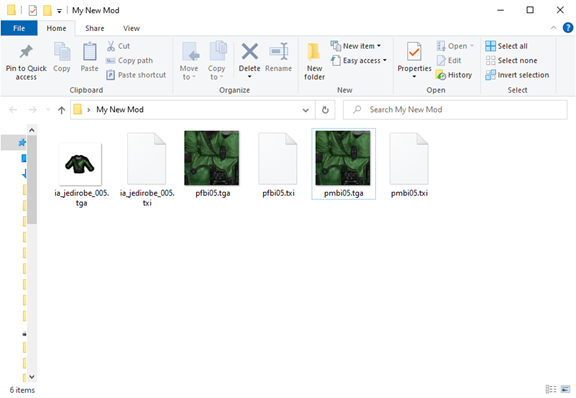The image size is (576, 398).
Task: Switch to Large icons view in status bar
Action: pos(565,389)
